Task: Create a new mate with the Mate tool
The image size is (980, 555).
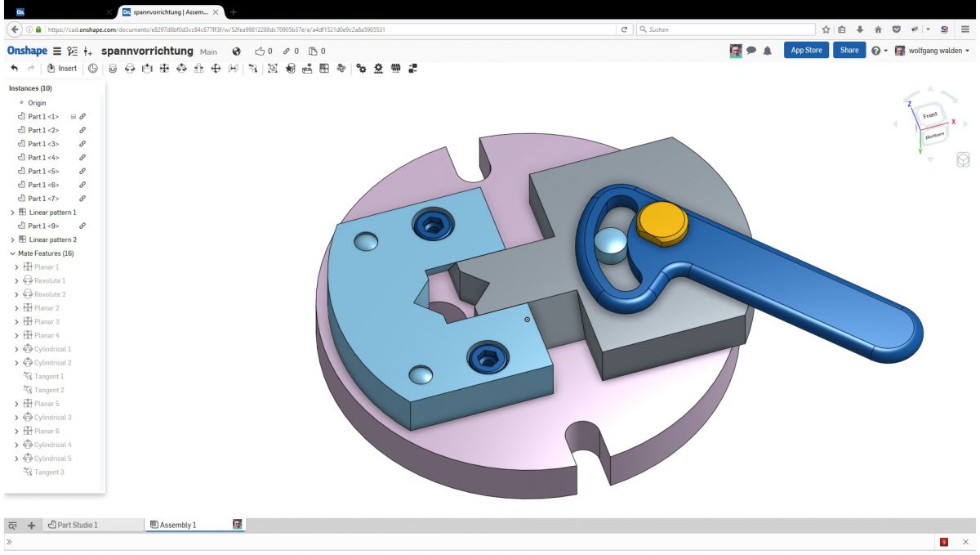Action: pos(113,68)
